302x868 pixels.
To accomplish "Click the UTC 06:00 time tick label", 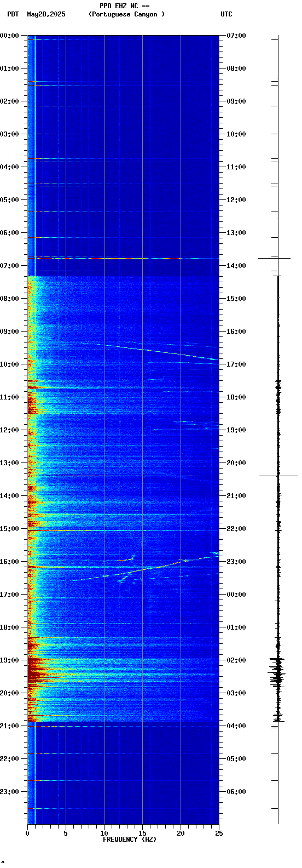I will (236, 792).
